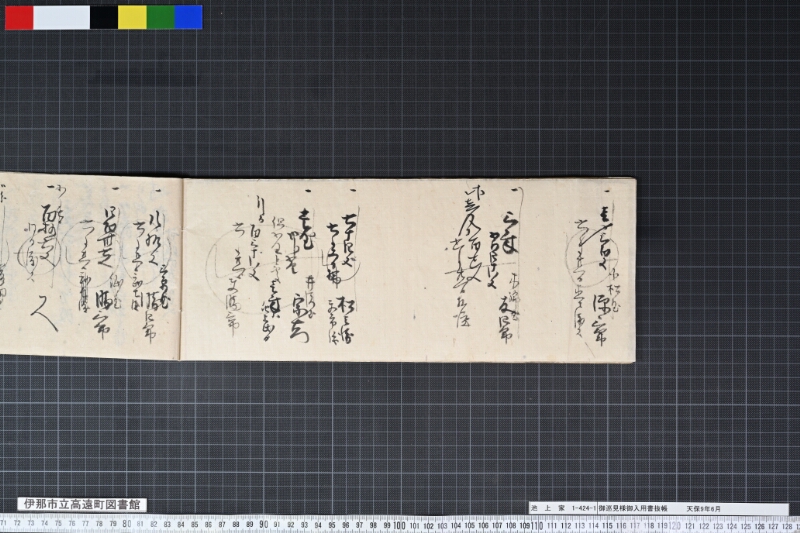This screenshot has width=800, height=533.
Task: Click the 95 mark on the ruler
Action: click(332, 525)
